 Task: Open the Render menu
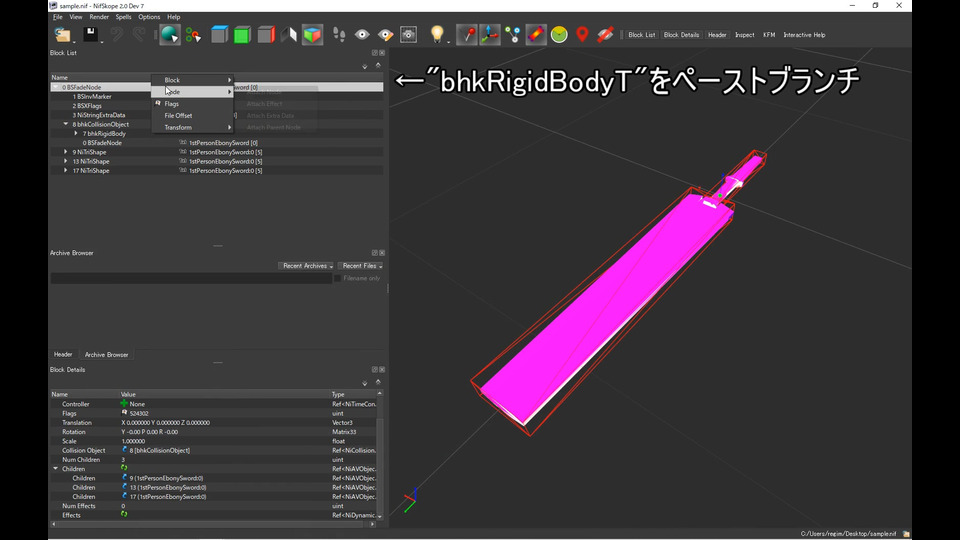[99, 17]
